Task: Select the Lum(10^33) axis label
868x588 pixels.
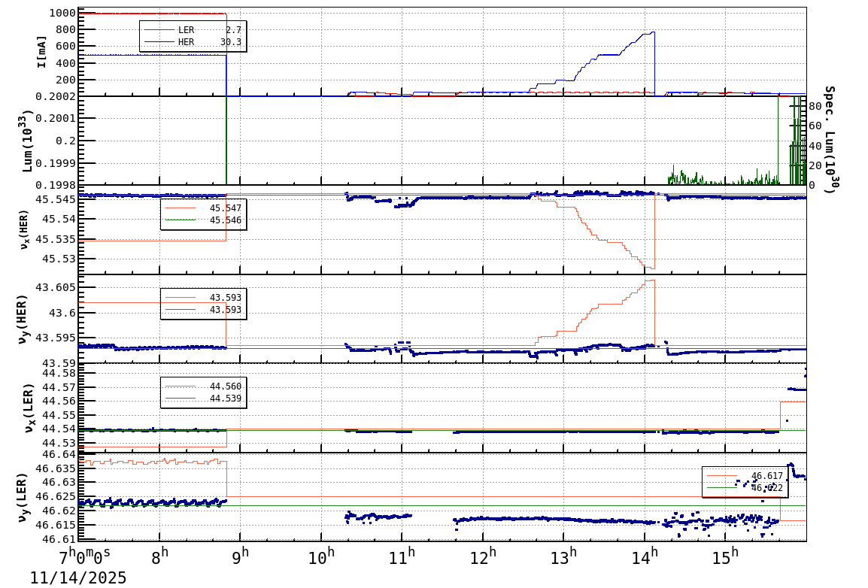Action: (26, 141)
